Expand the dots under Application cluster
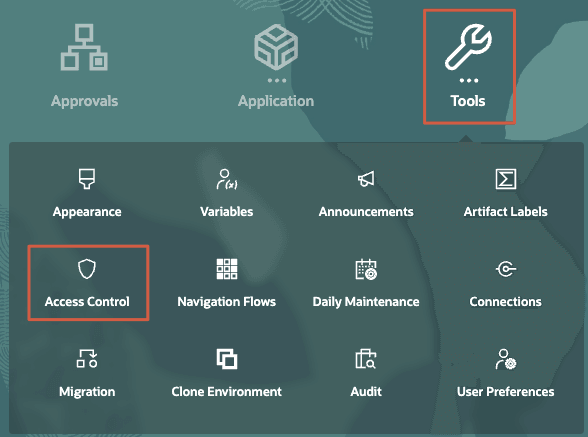 tap(277, 80)
